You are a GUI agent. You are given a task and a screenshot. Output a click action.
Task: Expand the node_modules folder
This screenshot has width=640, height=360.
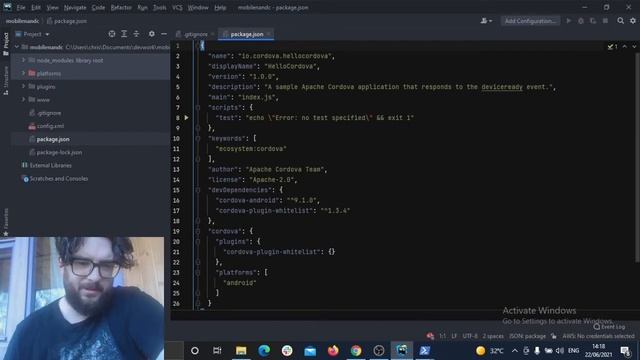point(24,60)
